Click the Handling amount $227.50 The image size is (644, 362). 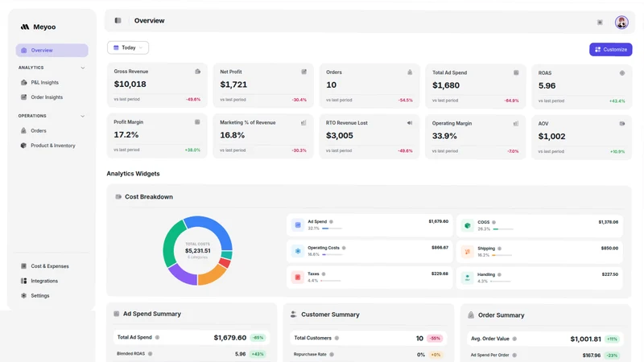tap(610, 274)
